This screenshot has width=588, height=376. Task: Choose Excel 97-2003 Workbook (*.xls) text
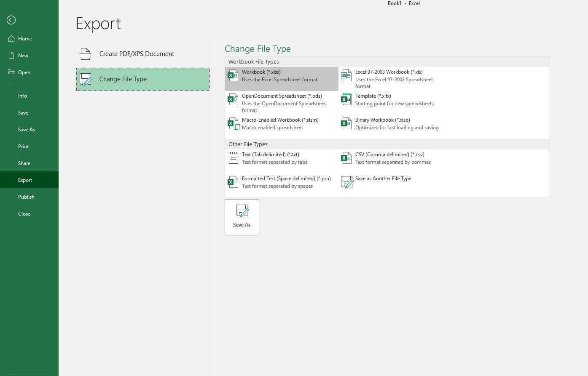pyautogui.click(x=389, y=72)
